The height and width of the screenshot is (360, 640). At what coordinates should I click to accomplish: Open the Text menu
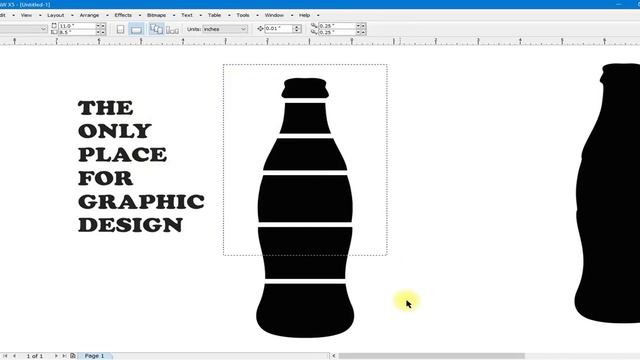pyautogui.click(x=187, y=15)
